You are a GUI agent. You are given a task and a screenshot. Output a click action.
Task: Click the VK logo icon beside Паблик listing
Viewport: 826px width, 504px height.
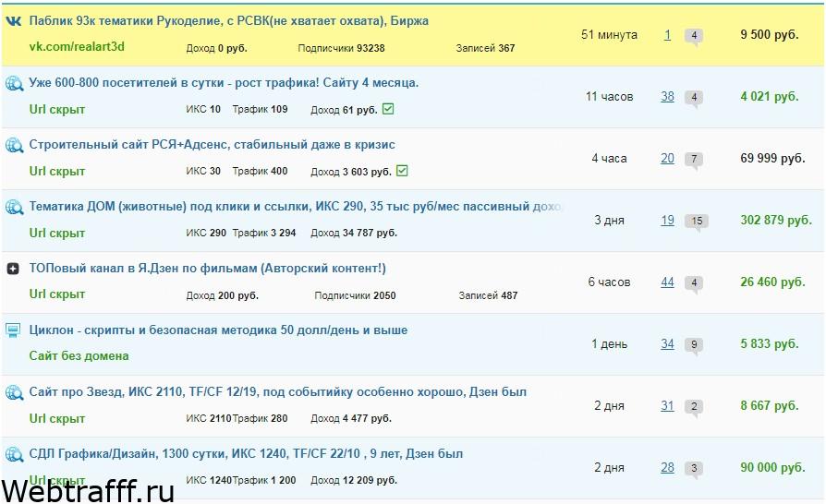pyautogui.click(x=13, y=21)
